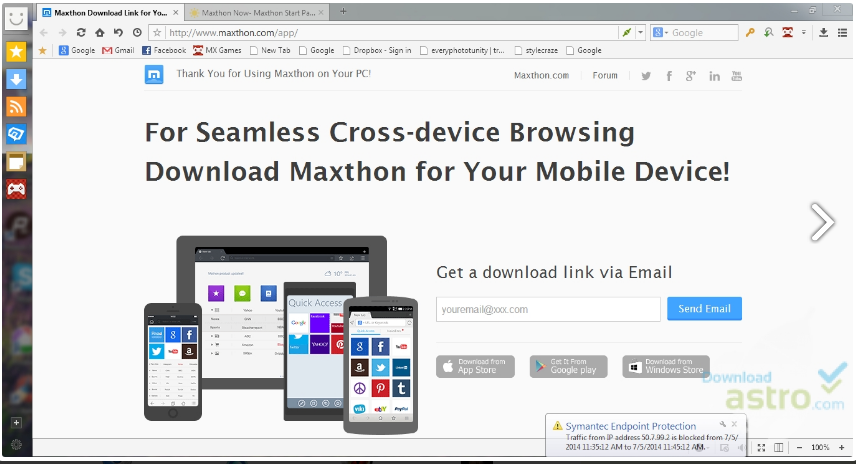Open the RSS feed reader sidebar icon
The height and width of the screenshot is (464, 856).
pyautogui.click(x=16, y=106)
